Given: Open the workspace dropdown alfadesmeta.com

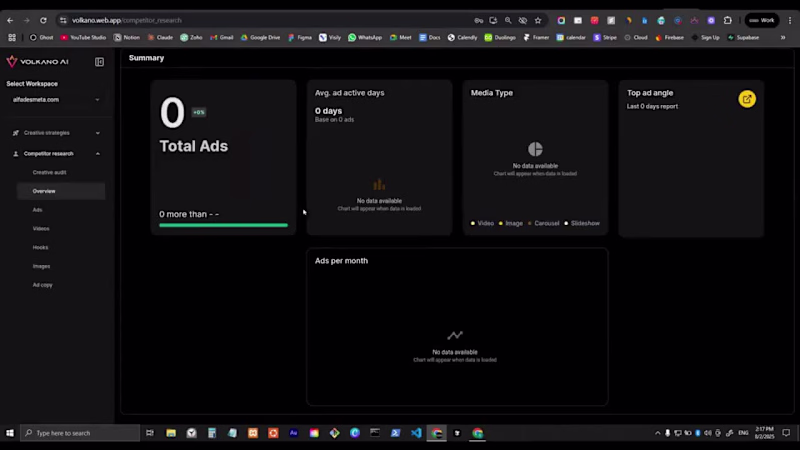Looking at the screenshot, I should coord(56,99).
